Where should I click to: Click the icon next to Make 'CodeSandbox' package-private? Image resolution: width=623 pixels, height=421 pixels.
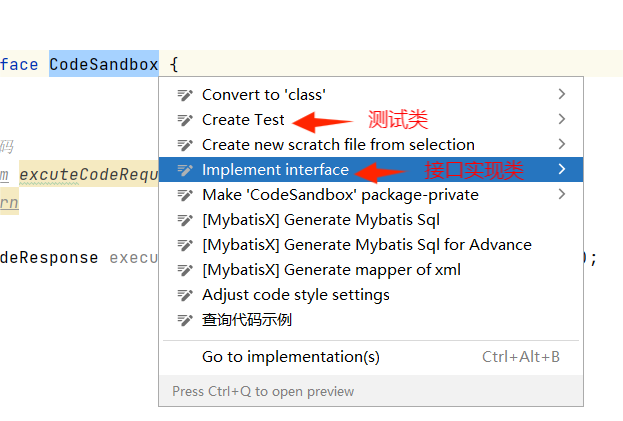[x=185, y=195]
